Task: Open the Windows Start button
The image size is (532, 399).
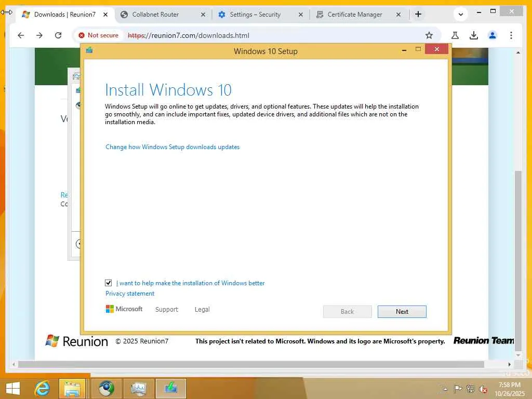Action: point(13,389)
